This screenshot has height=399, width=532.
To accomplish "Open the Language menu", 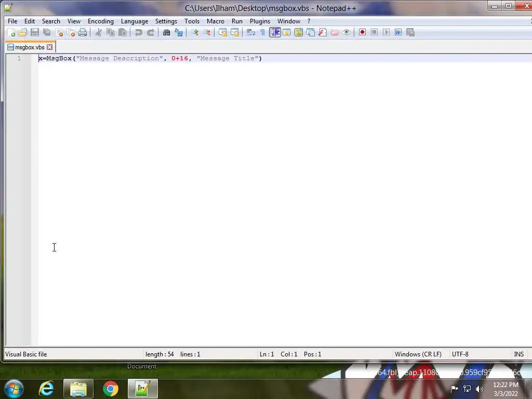I will [135, 21].
